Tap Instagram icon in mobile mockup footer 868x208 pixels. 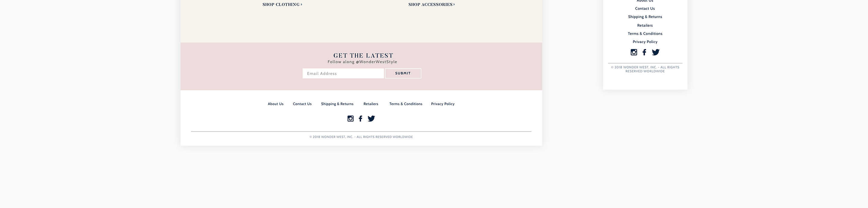pyautogui.click(x=634, y=52)
